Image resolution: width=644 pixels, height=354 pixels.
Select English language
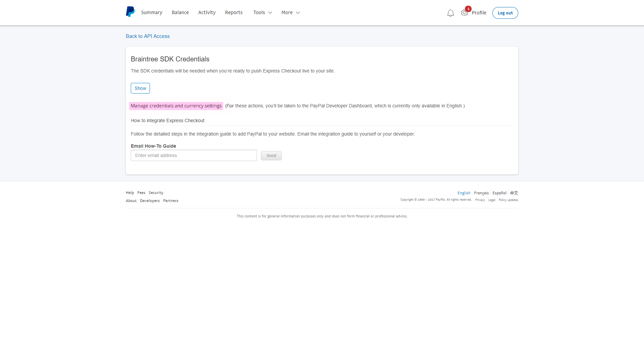coord(464,193)
